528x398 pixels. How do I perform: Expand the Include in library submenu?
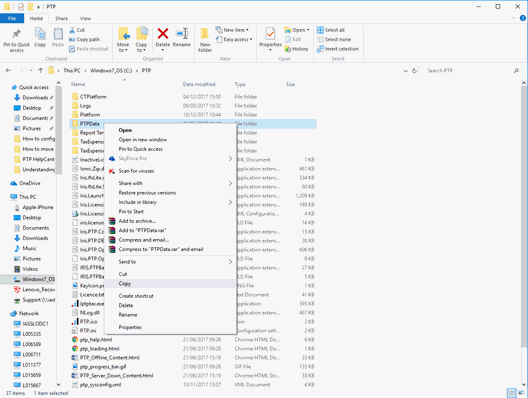pos(169,202)
